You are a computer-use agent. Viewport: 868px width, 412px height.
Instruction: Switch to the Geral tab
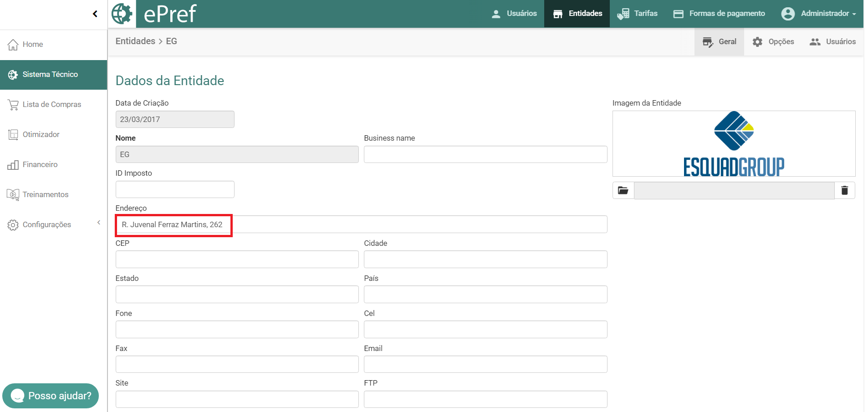point(719,41)
